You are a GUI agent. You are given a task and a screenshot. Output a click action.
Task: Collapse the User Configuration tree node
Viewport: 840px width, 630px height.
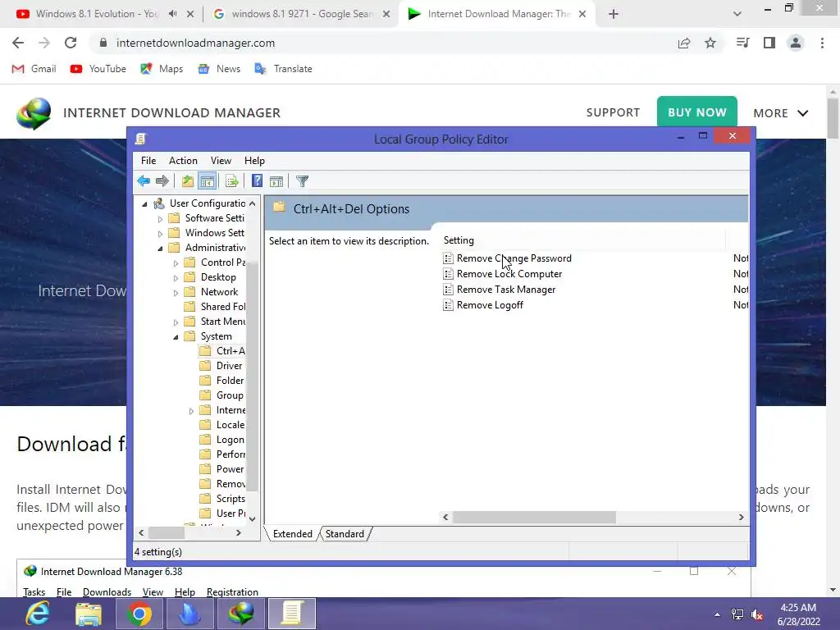tap(144, 203)
